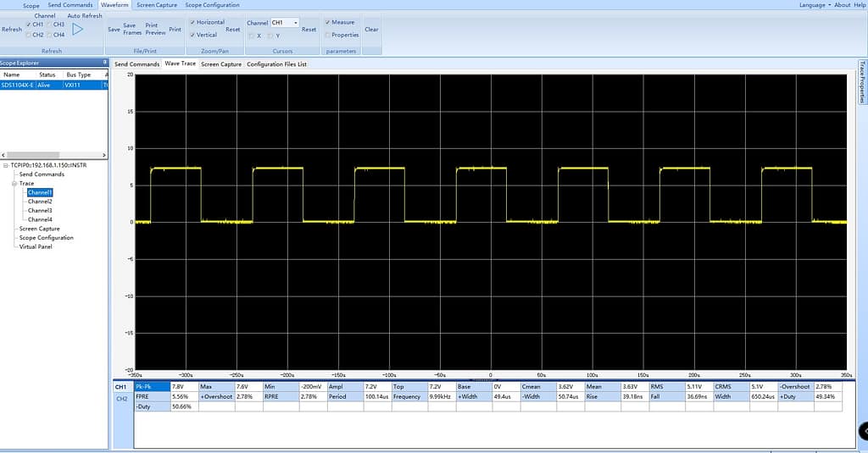Clear the measurement parameters

(x=371, y=29)
